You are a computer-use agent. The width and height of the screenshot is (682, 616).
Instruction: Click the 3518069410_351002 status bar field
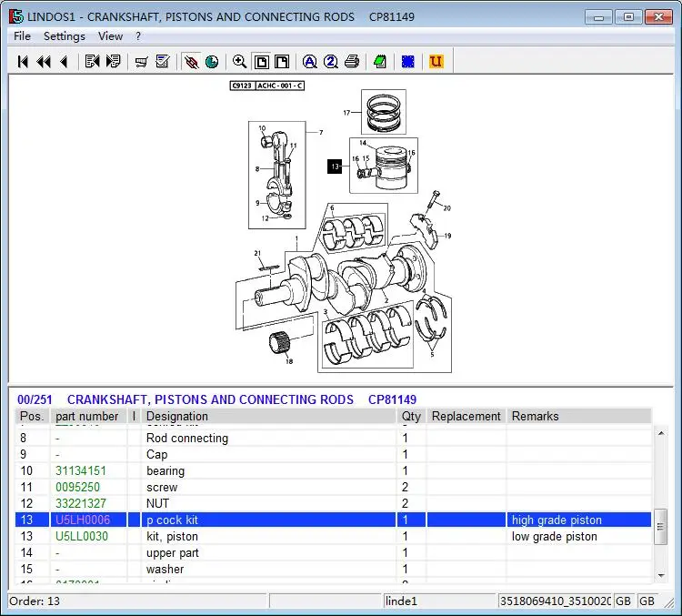(555, 601)
